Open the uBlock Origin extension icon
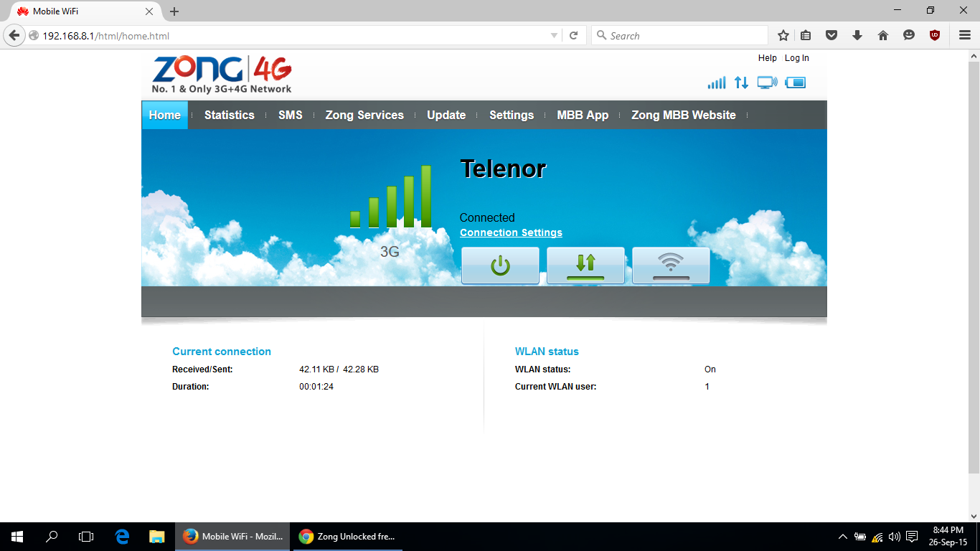This screenshot has width=980, height=551. point(935,35)
